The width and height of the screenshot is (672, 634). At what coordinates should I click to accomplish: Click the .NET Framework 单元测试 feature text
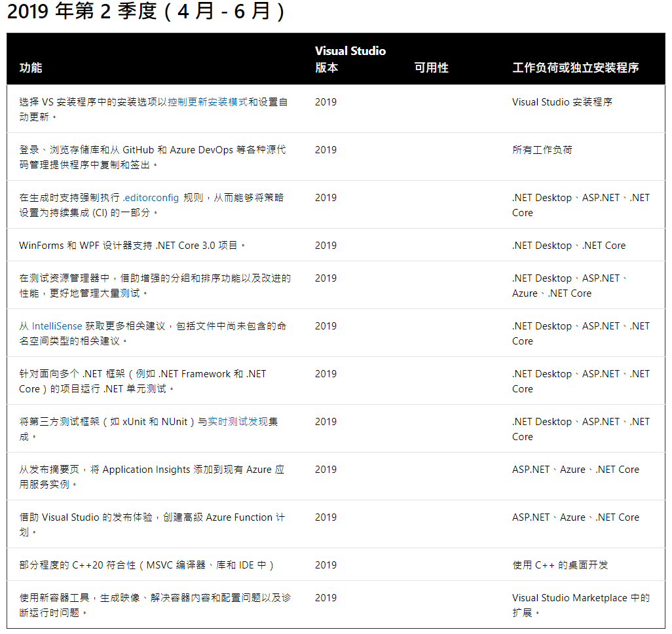[x=143, y=382]
